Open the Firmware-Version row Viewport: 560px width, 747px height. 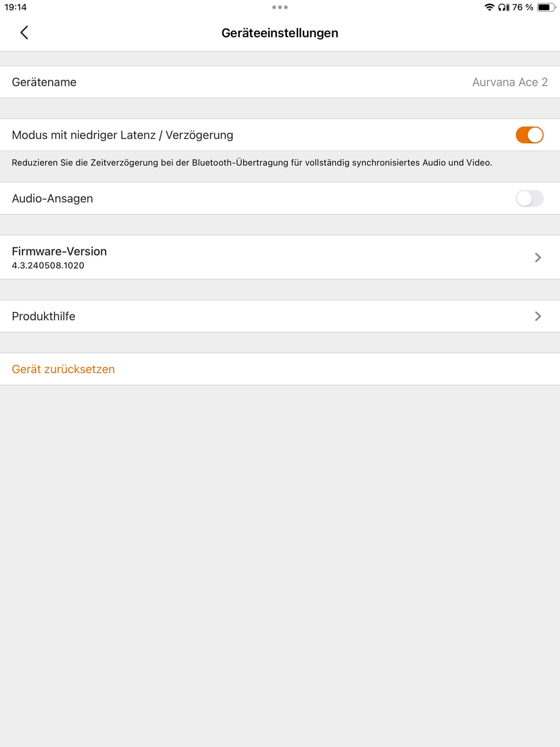pos(280,257)
